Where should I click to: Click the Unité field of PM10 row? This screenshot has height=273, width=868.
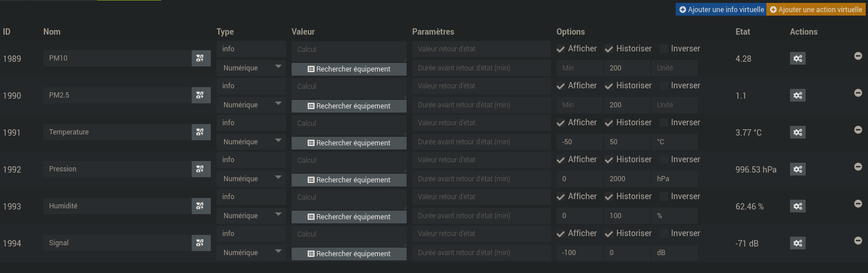tap(674, 68)
